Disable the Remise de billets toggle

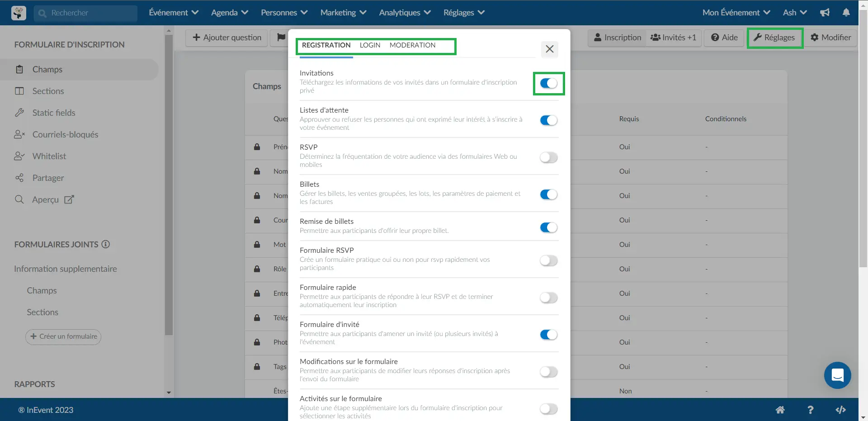pyautogui.click(x=549, y=227)
